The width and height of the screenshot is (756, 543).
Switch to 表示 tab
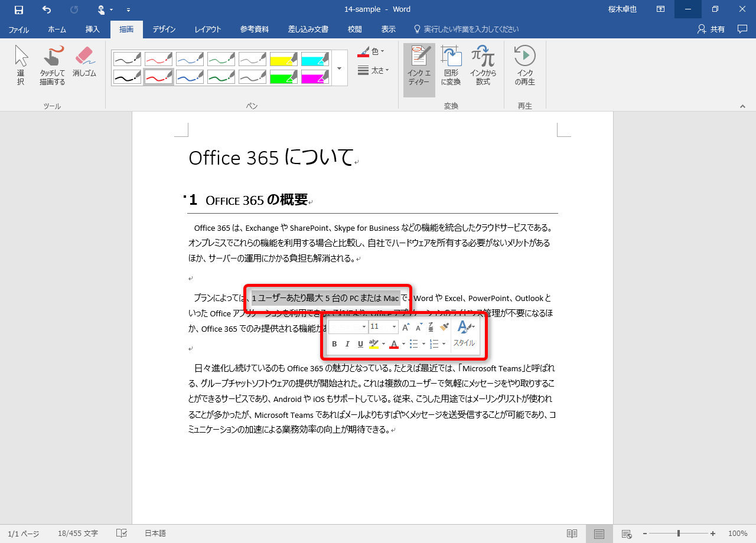pos(389,29)
